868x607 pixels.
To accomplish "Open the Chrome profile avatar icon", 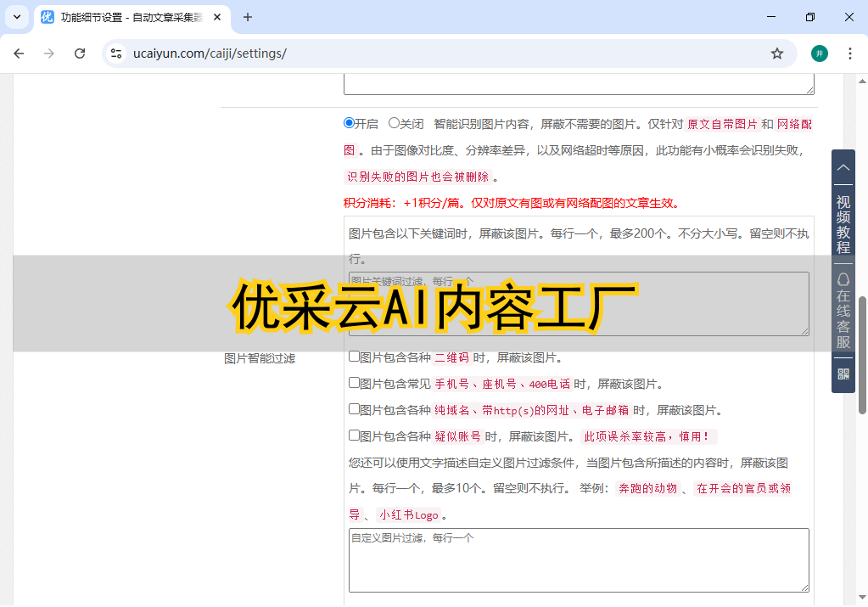I will pyautogui.click(x=819, y=53).
